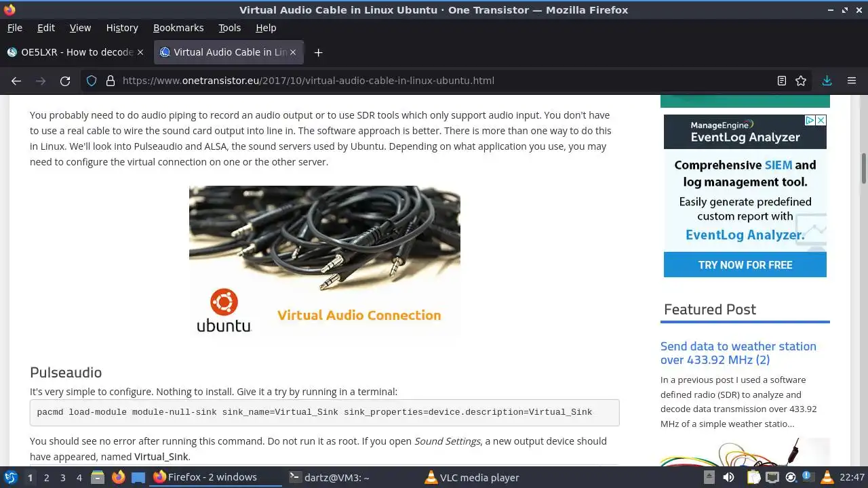Open the desktop application launcher menu

tap(10, 478)
